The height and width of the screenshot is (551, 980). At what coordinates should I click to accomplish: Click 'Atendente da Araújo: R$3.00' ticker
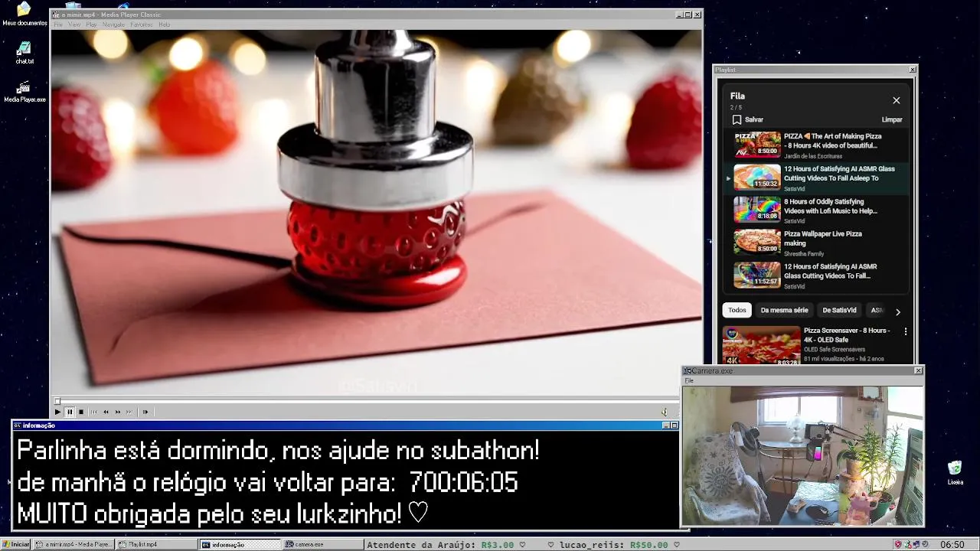(440, 545)
